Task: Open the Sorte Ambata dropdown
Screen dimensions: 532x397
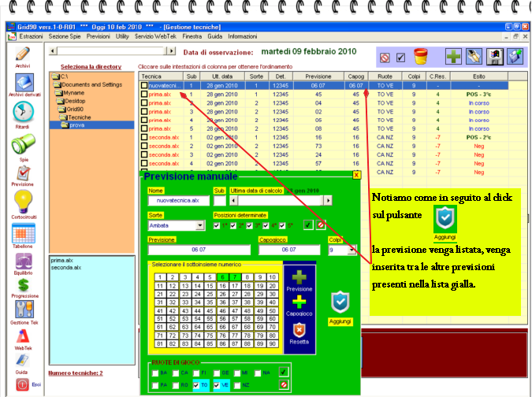Action: tap(200, 225)
